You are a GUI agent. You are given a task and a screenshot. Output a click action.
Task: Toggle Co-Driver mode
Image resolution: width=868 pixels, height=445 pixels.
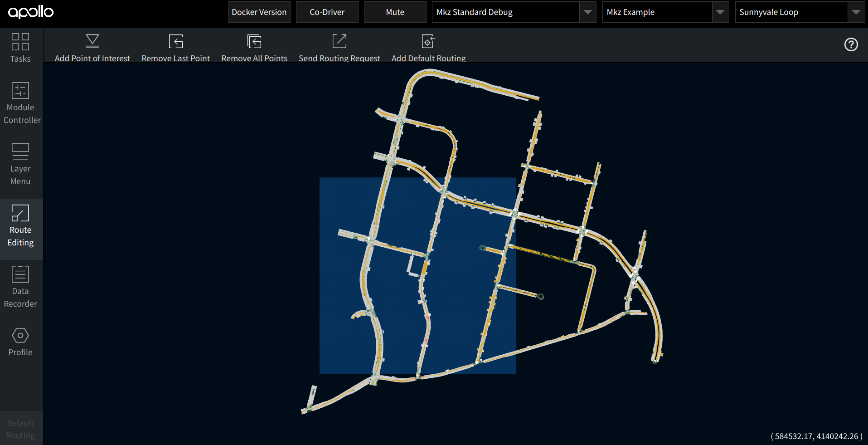click(x=327, y=12)
